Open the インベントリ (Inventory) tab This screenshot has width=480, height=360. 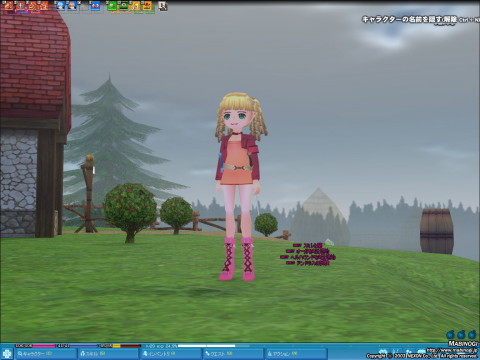pyautogui.click(x=171, y=354)
